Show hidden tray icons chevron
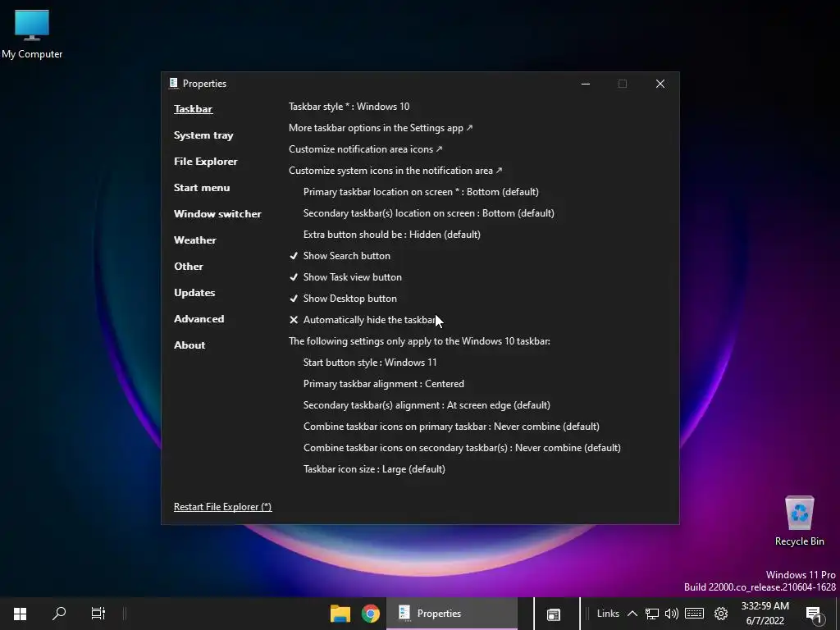Image resolution: width=840 pixels, height=630 pixels. 632,614
